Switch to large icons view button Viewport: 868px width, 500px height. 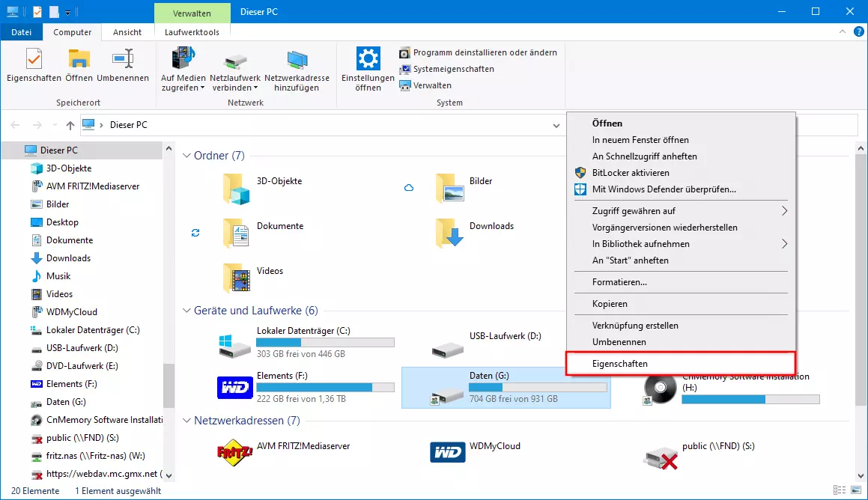tap(856, 490)
